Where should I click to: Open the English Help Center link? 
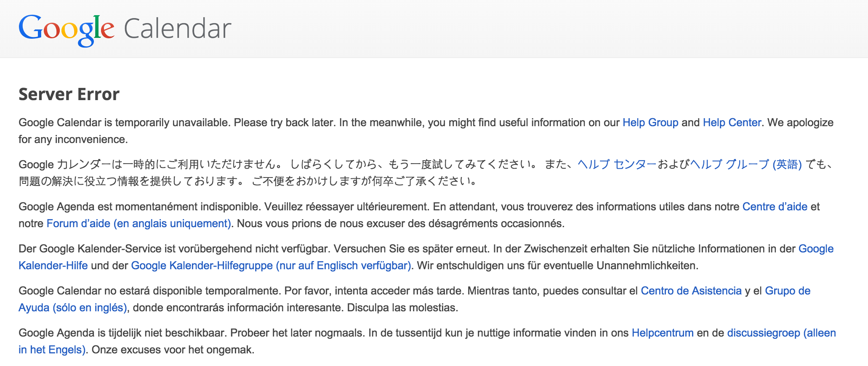pyautogui.click(x=732, y=122)
